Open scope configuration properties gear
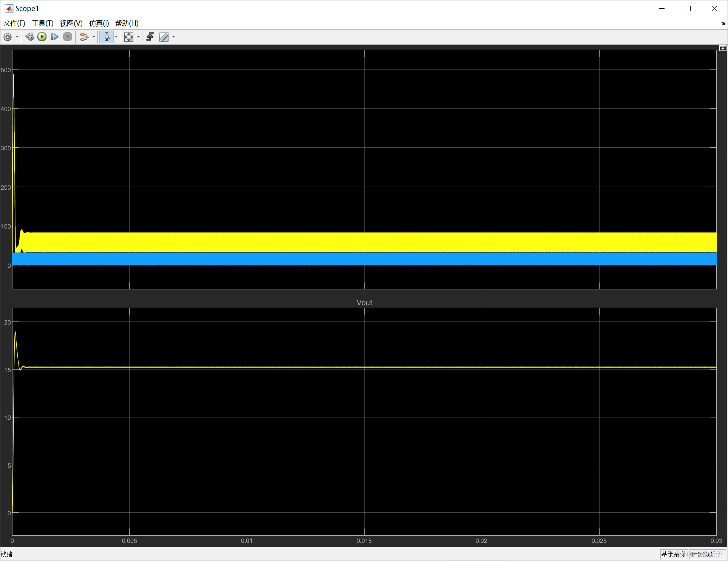728x561 pixels. pyautogui.click(x=8, y=37)
